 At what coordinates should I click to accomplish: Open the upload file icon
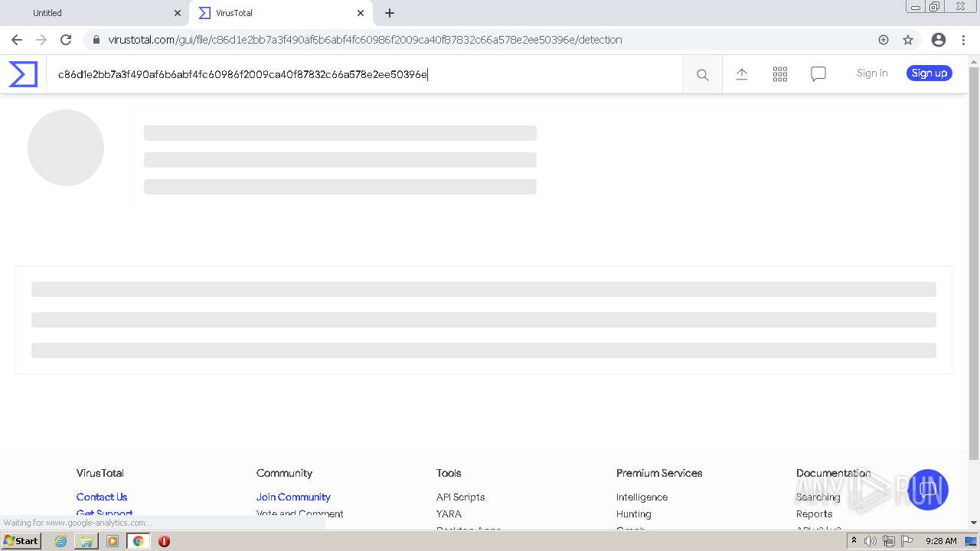click(x=741, y=73)
